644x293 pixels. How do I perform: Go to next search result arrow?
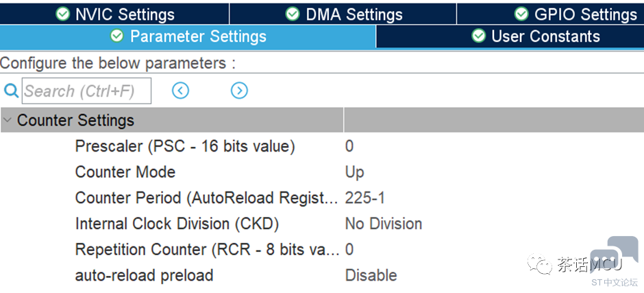[239, 91]
